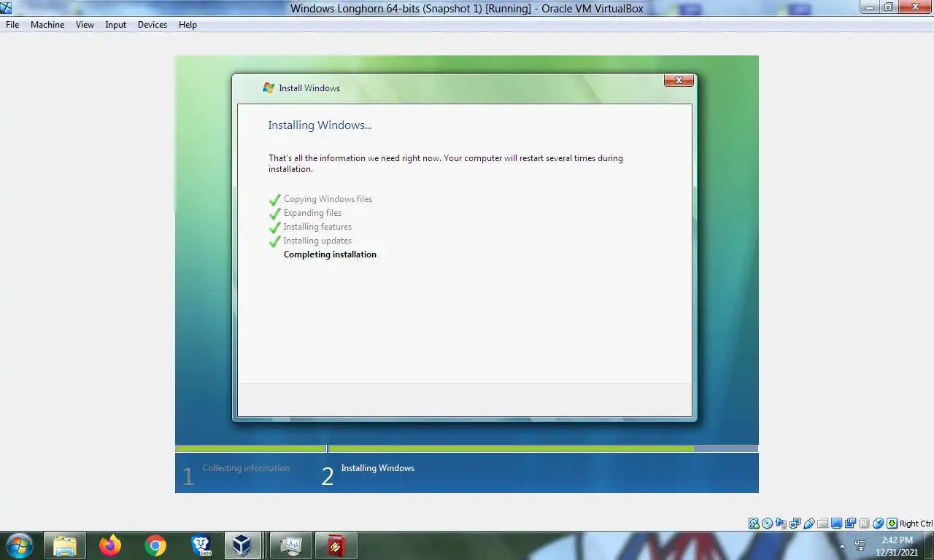Screen dimensions: 934x560
Task: Click the 'Copying Windows files' line
Action: pos(328,199)
